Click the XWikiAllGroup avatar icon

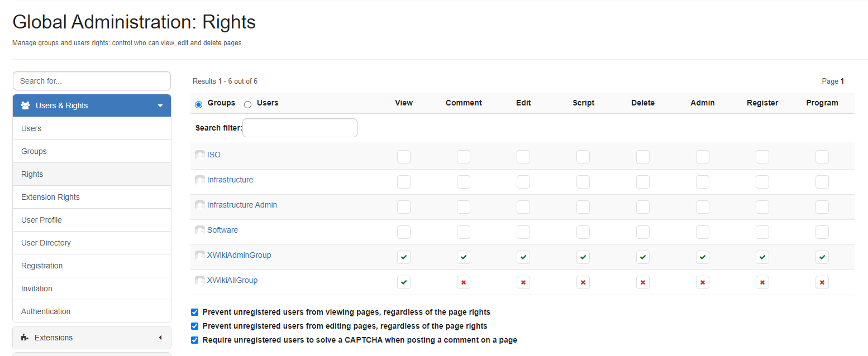[x=200, y=281]
